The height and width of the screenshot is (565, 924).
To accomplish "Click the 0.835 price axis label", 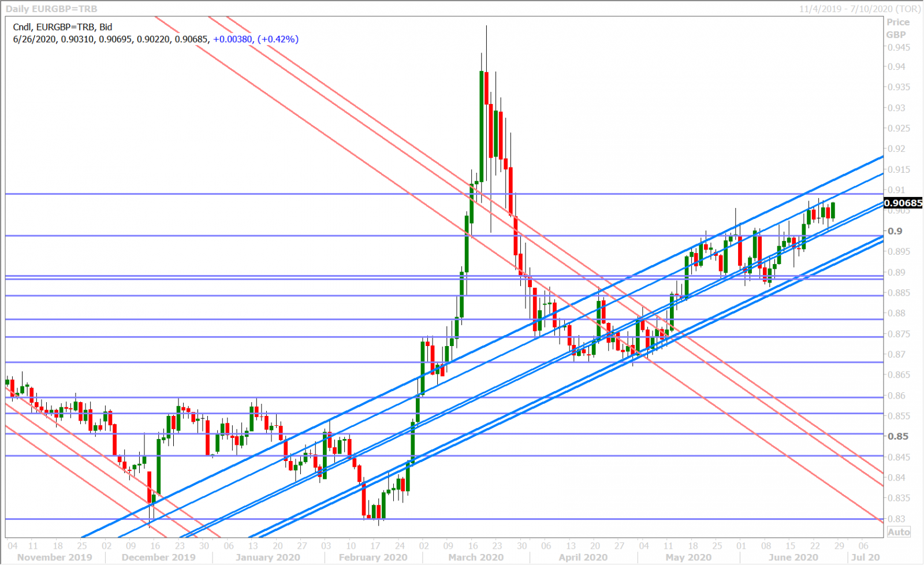I will click(899, 498).
